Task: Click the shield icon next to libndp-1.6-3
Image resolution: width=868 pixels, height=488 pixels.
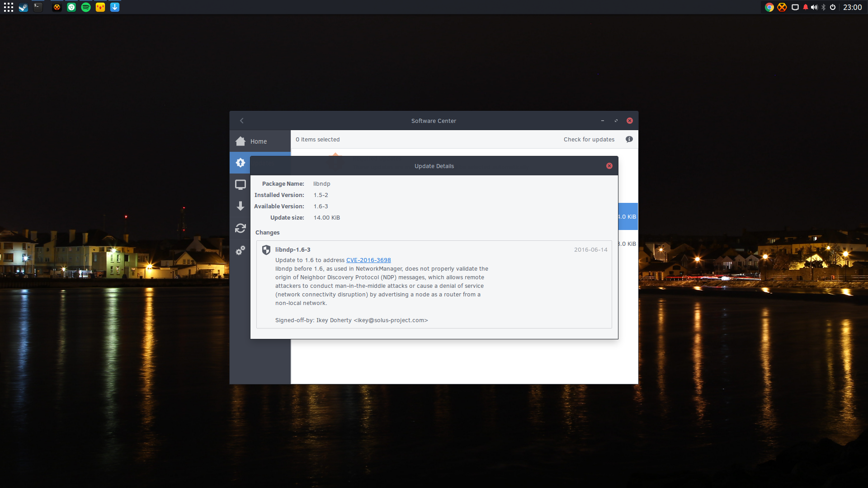Action: 266,250
